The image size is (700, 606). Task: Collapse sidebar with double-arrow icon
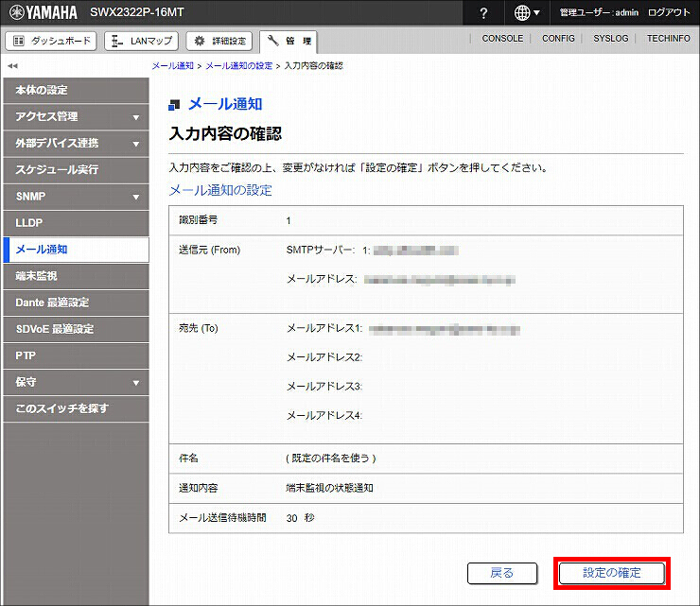point(12,66)
